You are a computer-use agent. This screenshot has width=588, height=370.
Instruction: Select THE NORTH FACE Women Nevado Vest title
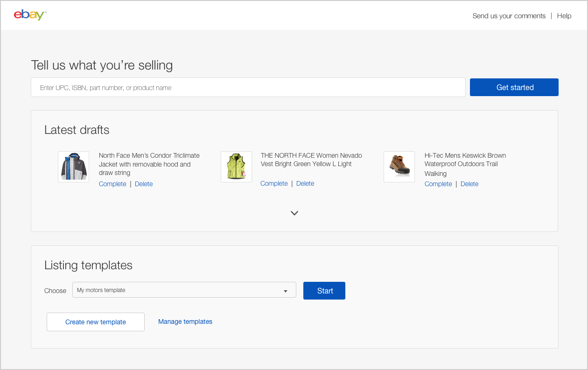pyautogui.click(x=311, y=160)
